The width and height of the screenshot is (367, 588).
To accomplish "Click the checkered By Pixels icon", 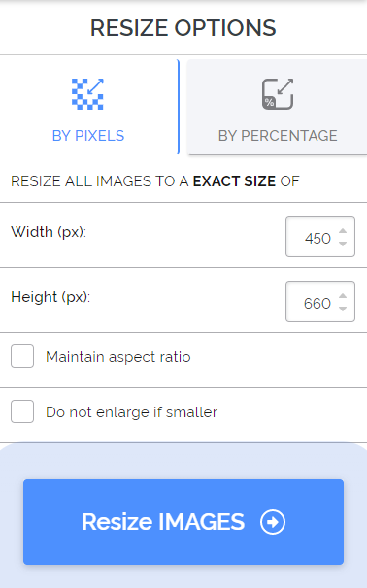I will [x=87, y=94].
